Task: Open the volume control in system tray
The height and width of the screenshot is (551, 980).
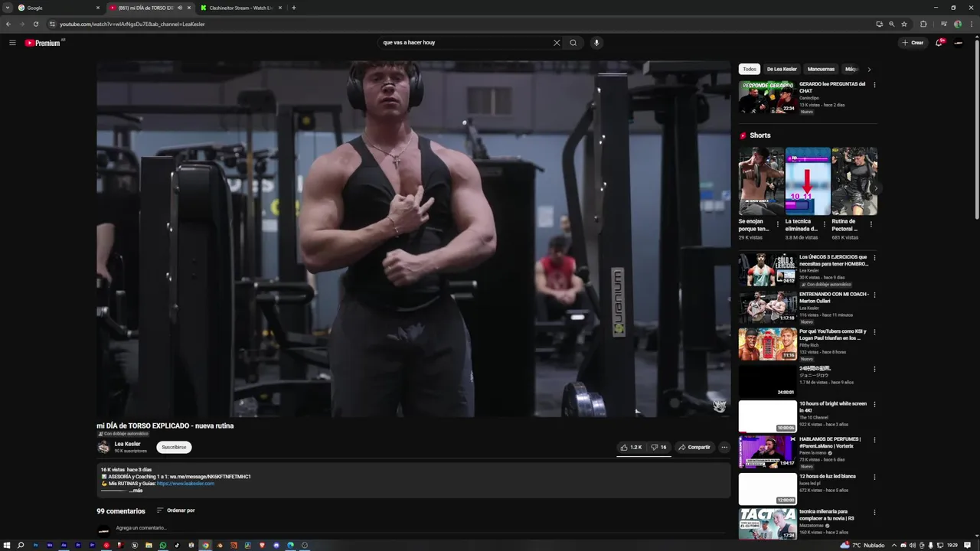Action: (912, 546)
